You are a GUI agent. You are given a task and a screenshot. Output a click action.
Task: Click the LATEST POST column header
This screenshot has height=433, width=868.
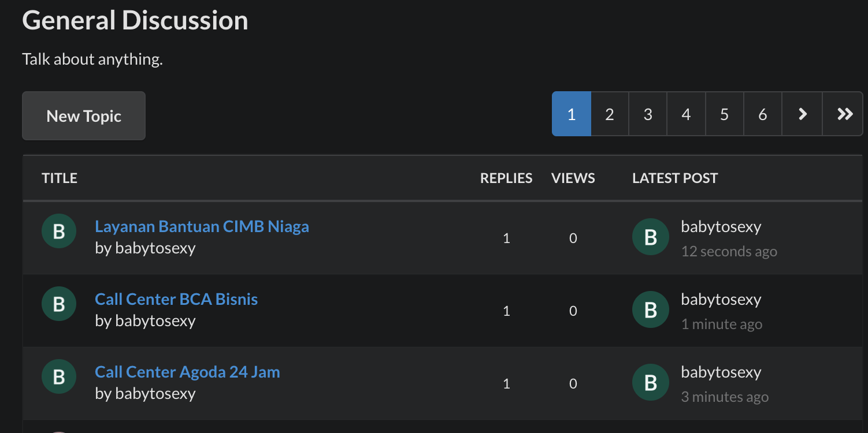pyautogui.click(x=675, y=178)
